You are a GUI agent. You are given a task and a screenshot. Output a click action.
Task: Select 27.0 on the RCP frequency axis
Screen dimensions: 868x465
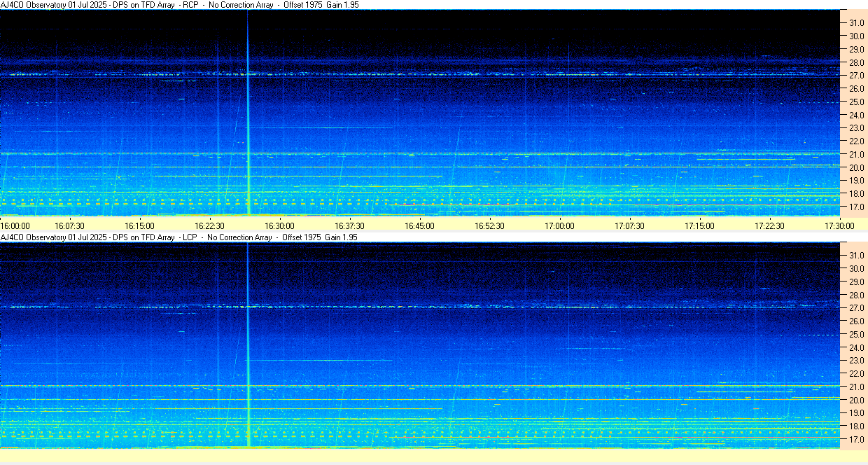[x=857, y=76]
